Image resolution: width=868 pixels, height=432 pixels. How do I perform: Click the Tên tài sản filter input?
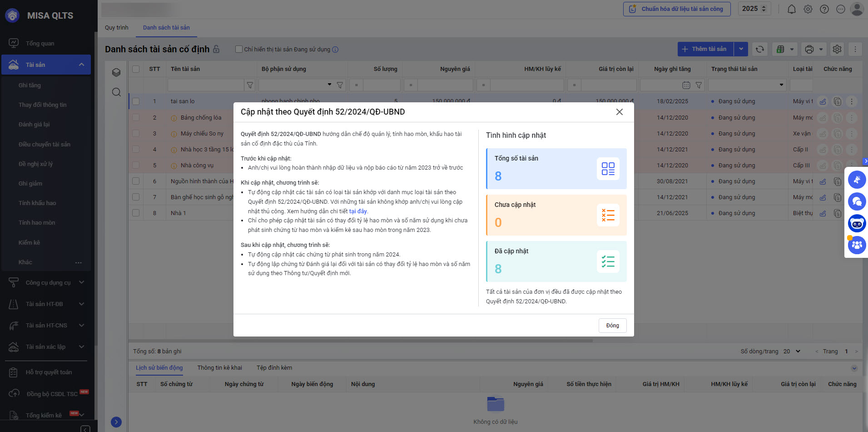click(206, 85)
